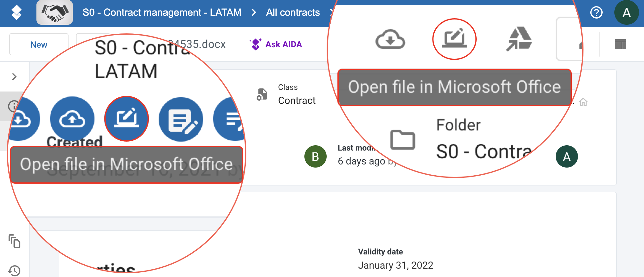644x277 pixels.
Task: Click the Contract class value
Action: [297, 100]
